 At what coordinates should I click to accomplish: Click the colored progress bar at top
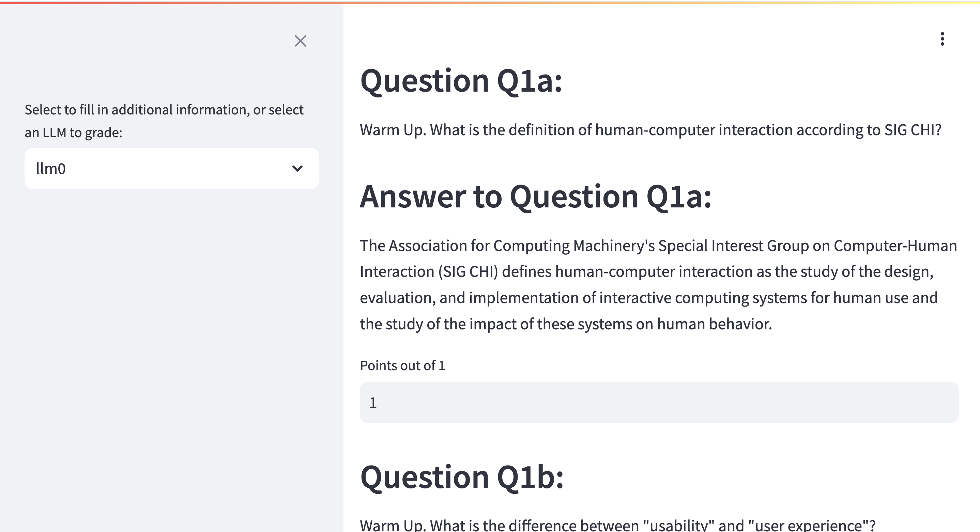click(x=490, y=2)
